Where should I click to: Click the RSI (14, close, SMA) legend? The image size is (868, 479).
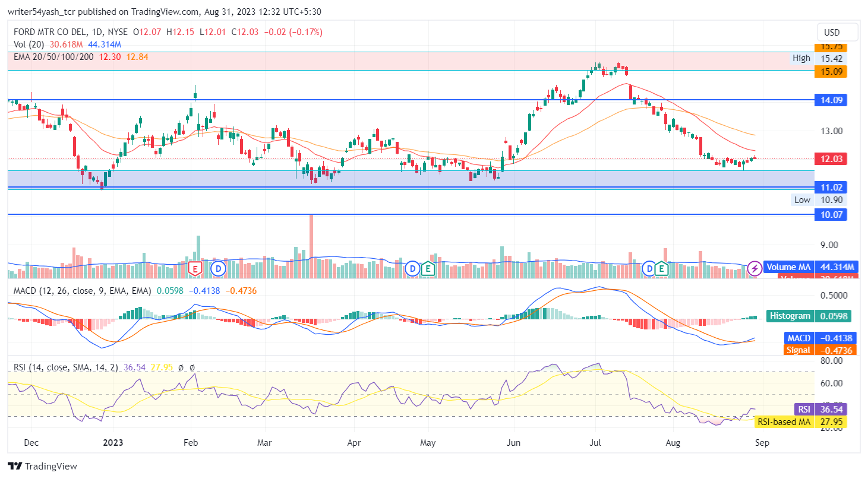[66, 367]
